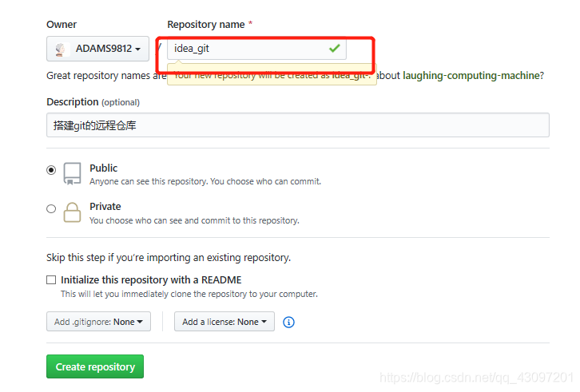The image size is (580, 392).
Task: Click the Description (optional) label
Action: 93,102
